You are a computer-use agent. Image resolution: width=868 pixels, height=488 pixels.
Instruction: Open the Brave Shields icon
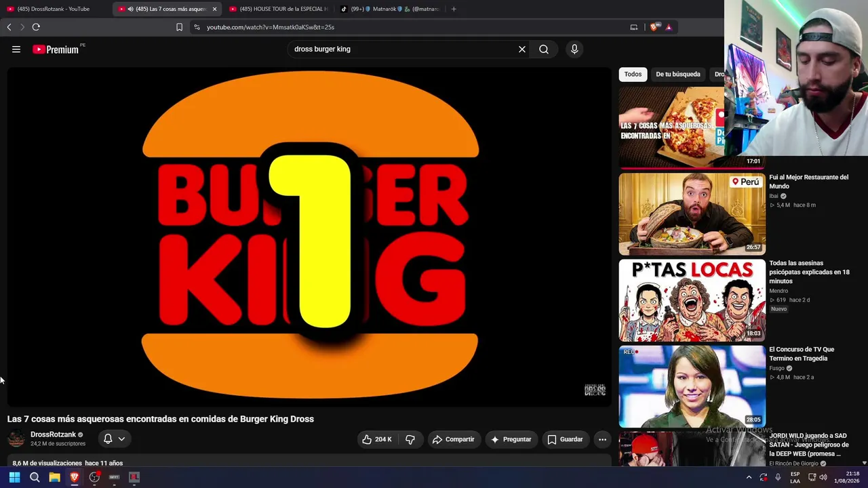654,27
